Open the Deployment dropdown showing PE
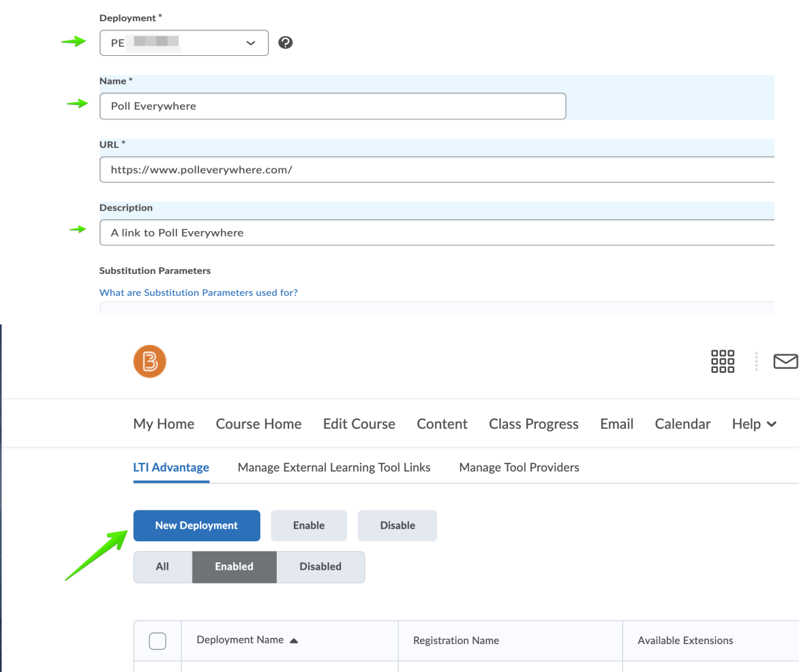 [x=184, y=43]
